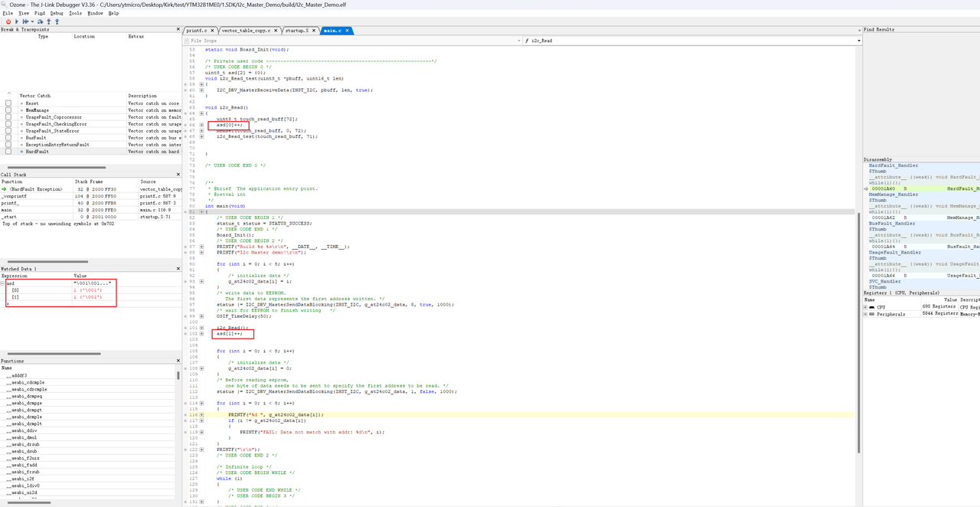The height and width of the screenshot is (507, 980).
Task: Collapse the code fold at line 91
Action: [200, 270]
